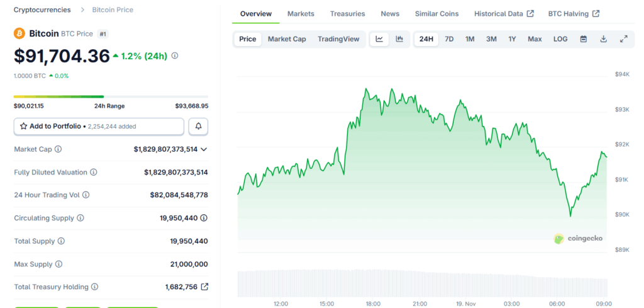
Task: Open Total Treasury Holding info icon
Action: (95, 287)
